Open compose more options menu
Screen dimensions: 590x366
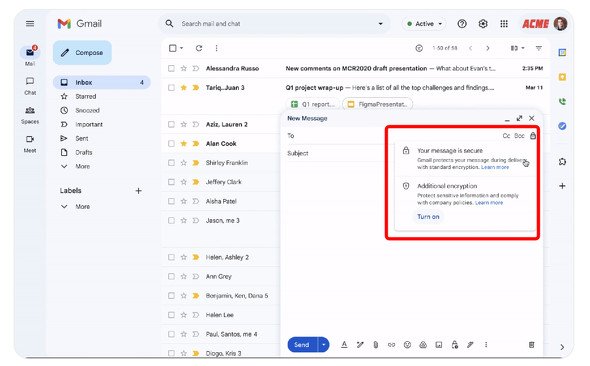[486, 345]
